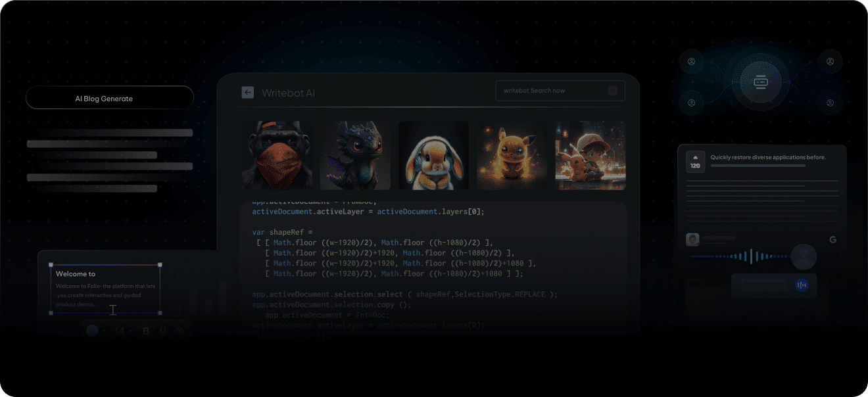Select the bunny with headphones thumbnail
Image resolution: width=868 pixels, height=397 pixels.
[433, 155]
